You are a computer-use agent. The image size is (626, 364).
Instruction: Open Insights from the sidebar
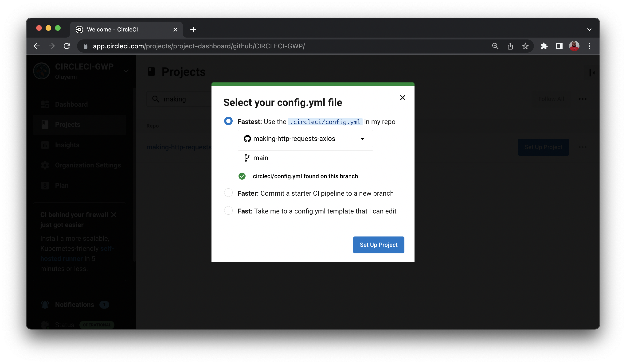pyautogui.click(x=45, y=145)
